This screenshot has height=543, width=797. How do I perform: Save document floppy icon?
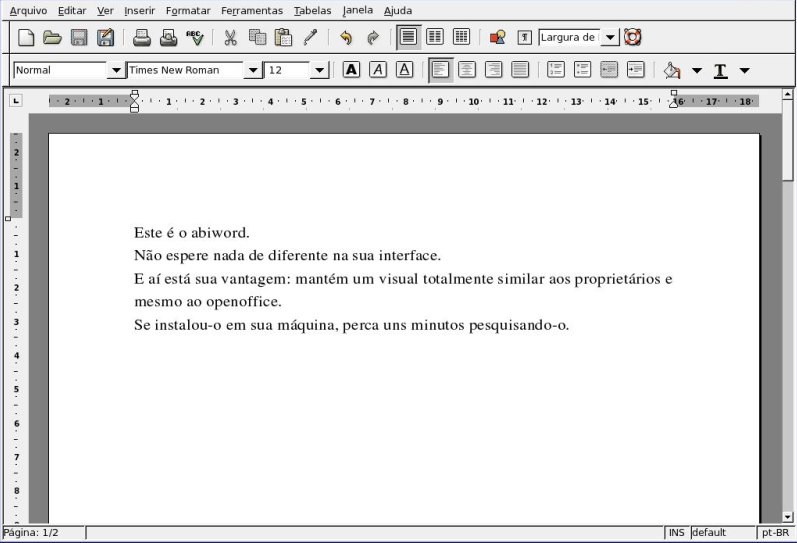pyautogui.click(x=79, y=37)
